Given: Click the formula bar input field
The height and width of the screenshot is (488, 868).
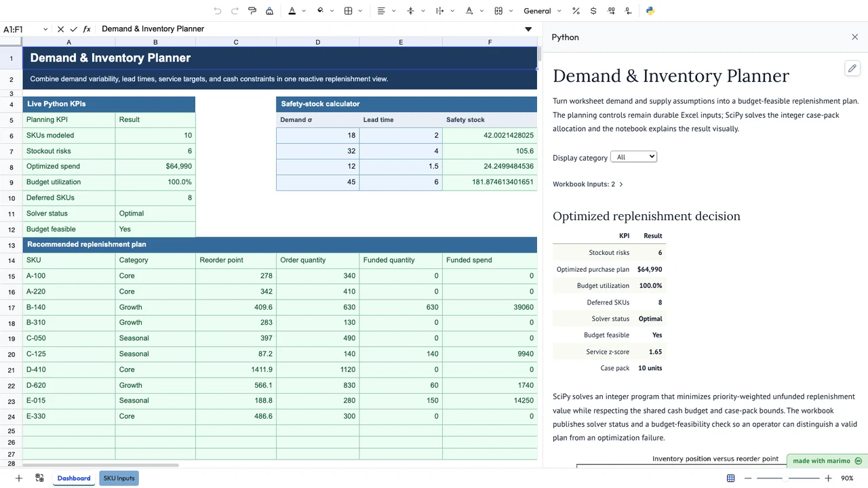Looking at the screenshot, I should 311,29.
